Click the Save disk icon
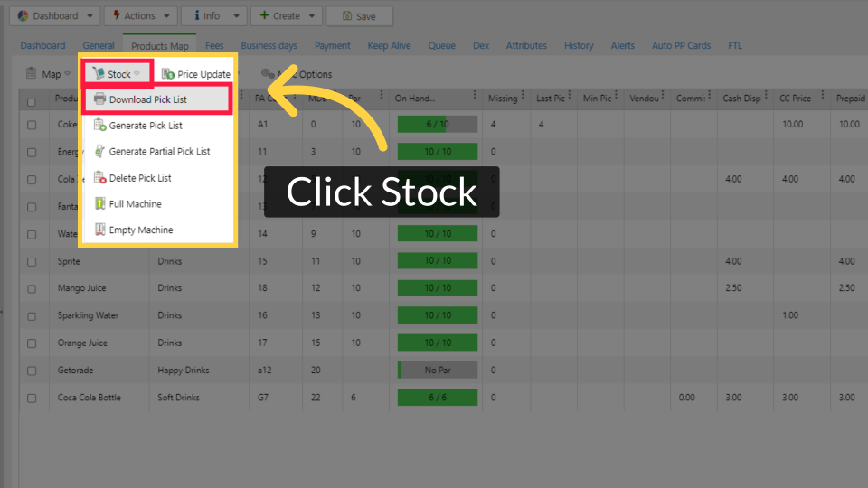Image resolution: width=868 pixels, height=488 pixels. click(x=347, y=16)
